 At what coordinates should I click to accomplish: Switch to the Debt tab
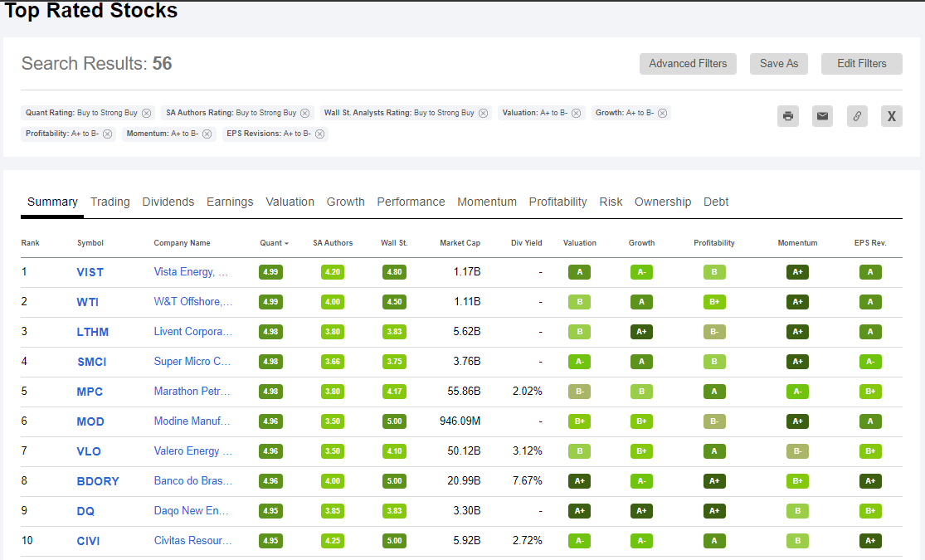716,202
